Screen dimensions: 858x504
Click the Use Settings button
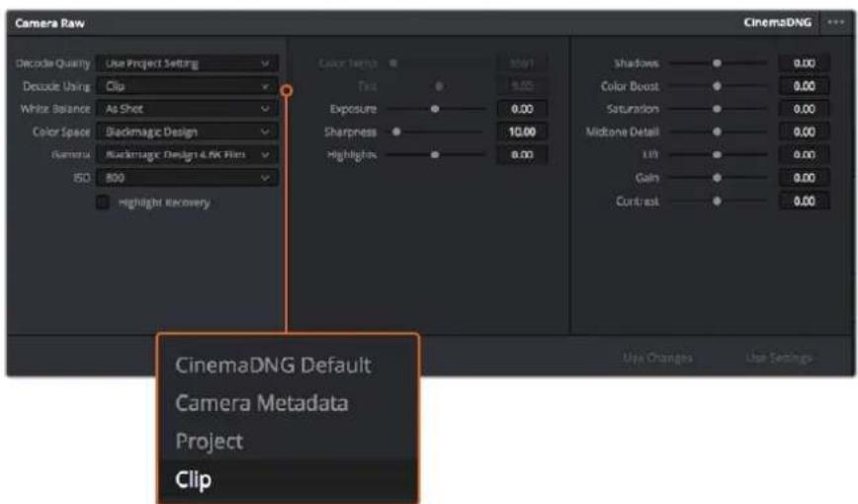click(x=779, y=358)
